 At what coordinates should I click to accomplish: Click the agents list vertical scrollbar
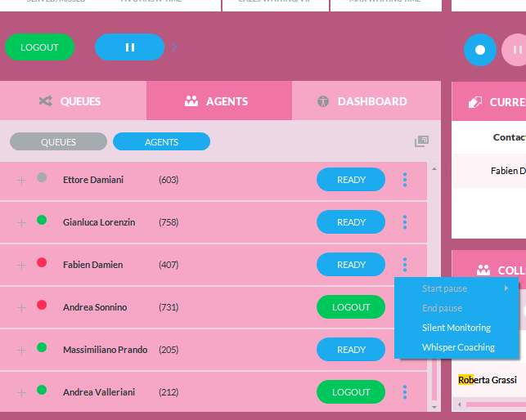pos(434,286)
